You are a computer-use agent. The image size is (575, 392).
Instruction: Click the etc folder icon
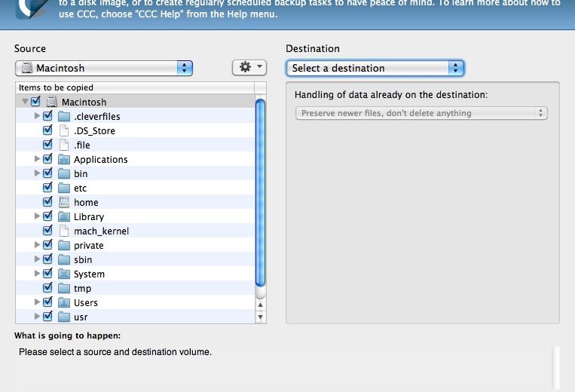(64, 188)
